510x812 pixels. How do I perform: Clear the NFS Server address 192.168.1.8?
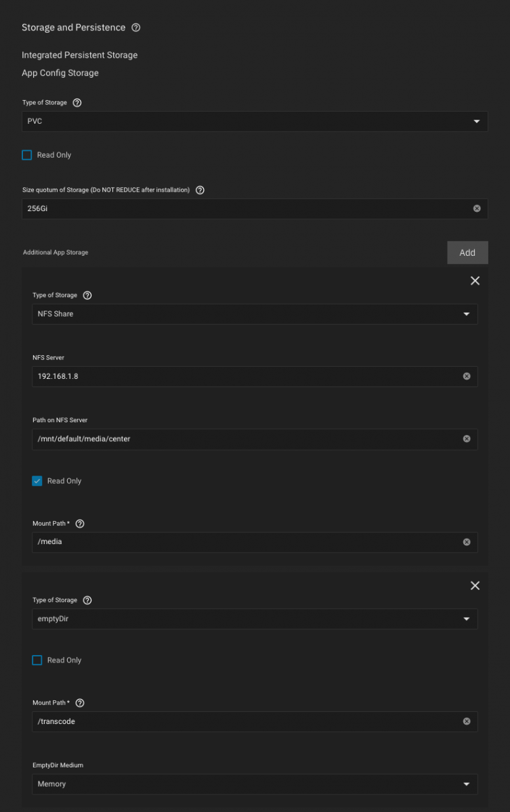467,376
